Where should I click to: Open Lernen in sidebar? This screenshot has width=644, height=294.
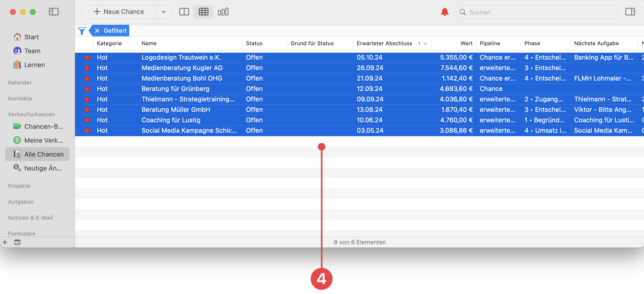[37, 65]
